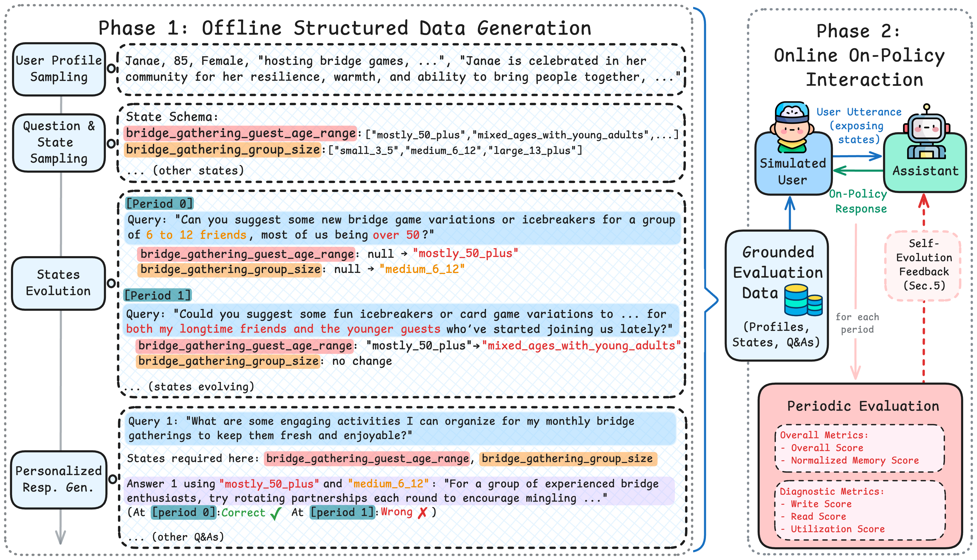Click the User Utterance (exposing states) label
This screenshot has width=977, height=560.
(859, 126)
